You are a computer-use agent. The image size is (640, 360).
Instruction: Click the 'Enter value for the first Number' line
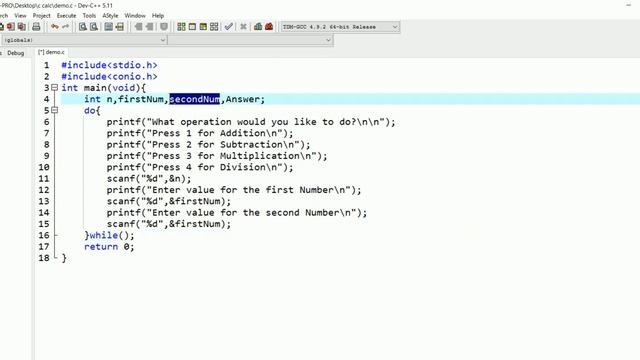coord(234,190)
